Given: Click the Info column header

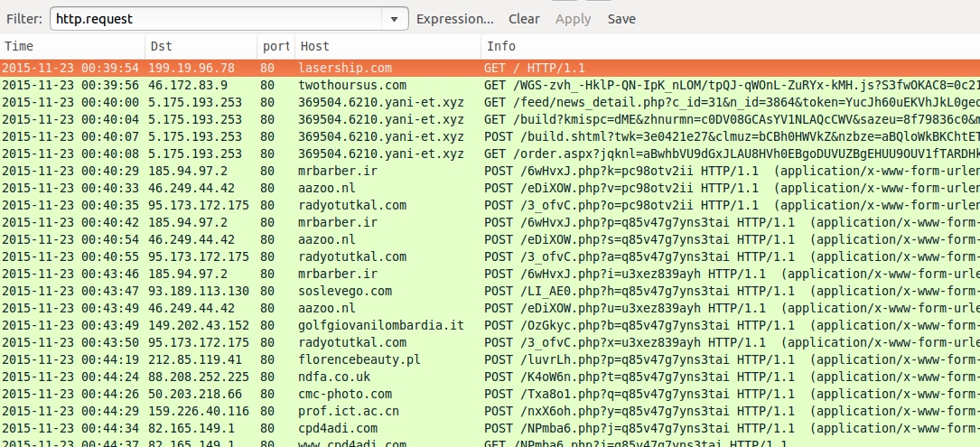Looking at the screenshot, I should [x=723, y=46].
